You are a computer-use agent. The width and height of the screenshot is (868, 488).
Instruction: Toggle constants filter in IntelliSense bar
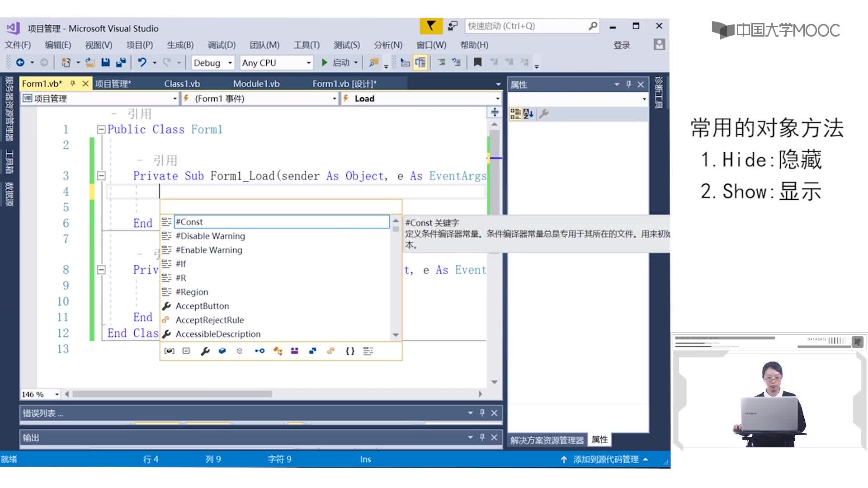pyautogui.click(x=186, y=351)
